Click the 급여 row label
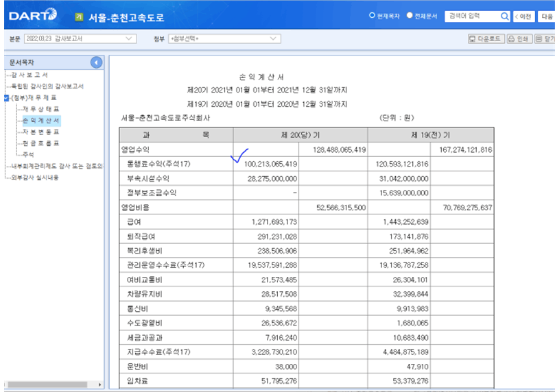The image size is (555, 392). (134, 222)
